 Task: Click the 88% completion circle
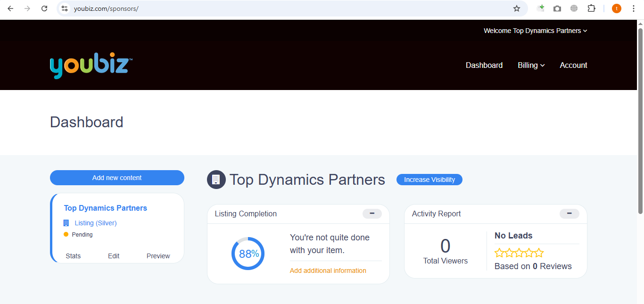(248, 254)
